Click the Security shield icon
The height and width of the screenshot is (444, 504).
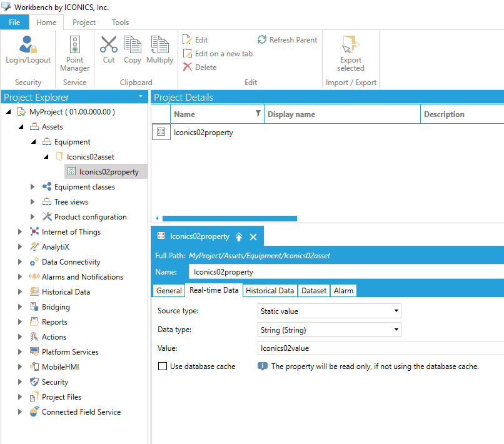(34, 382)
